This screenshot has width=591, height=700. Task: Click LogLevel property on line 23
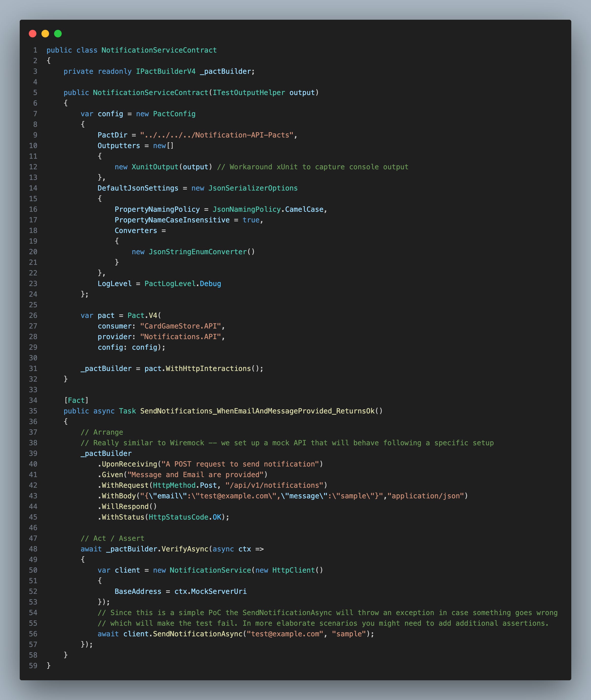(x=115, y=284)
